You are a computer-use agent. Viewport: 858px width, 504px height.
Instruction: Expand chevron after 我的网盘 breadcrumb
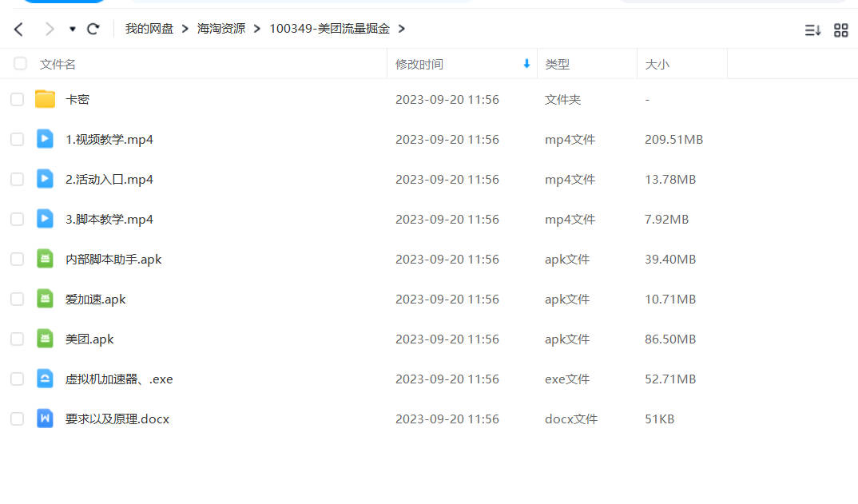click(185, 29)
